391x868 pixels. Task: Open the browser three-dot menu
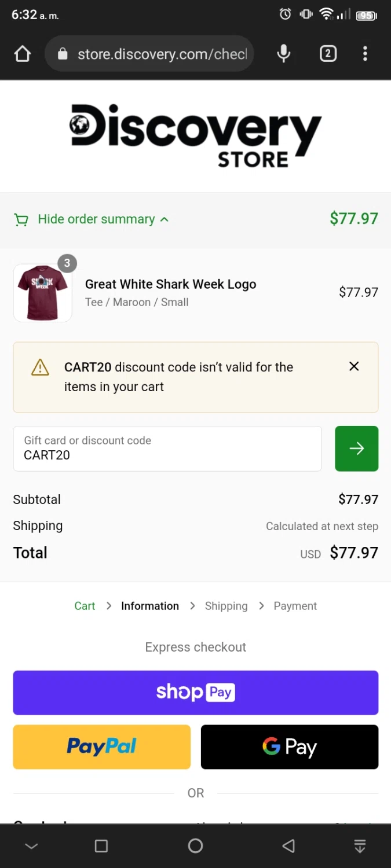(x=365, y=54)
